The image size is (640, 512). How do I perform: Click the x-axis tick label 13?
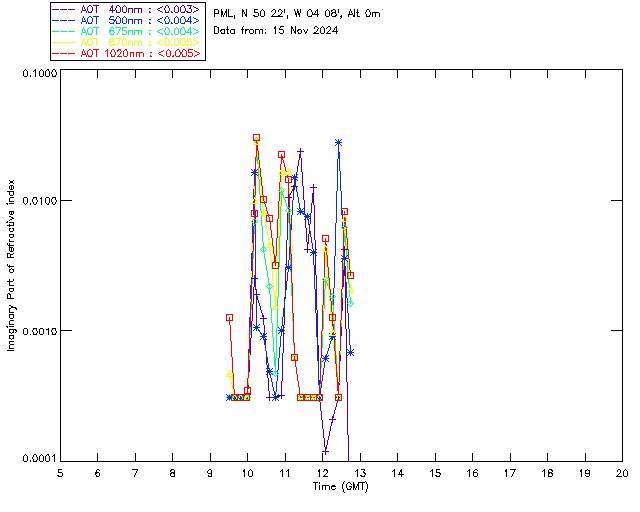point(360,473)
